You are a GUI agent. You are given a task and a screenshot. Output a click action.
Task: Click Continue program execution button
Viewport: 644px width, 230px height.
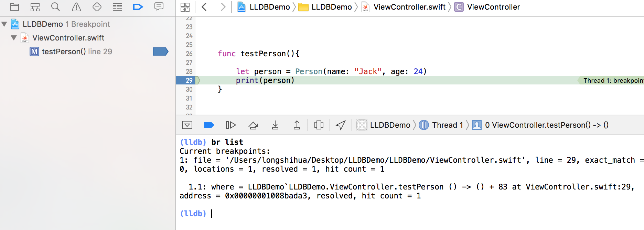pyautogui.click(x=231, y=125)
